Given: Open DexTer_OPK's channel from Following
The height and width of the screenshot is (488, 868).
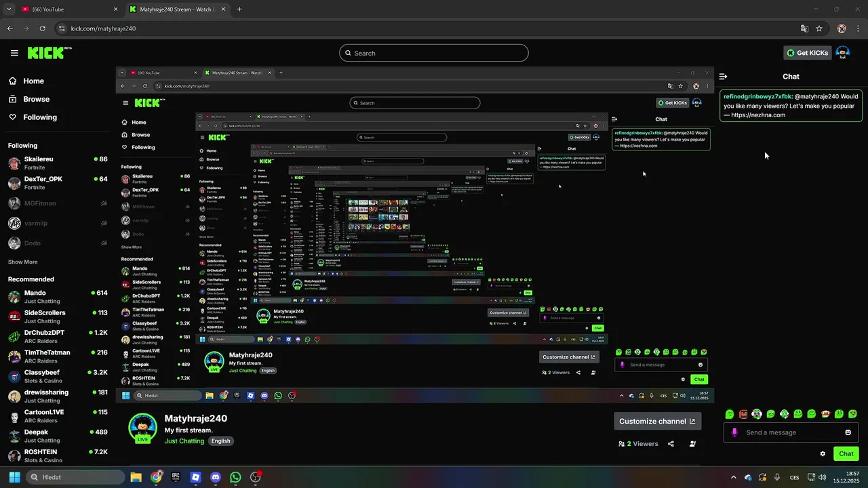Looking at the screenshot, I should coord(57,183).
